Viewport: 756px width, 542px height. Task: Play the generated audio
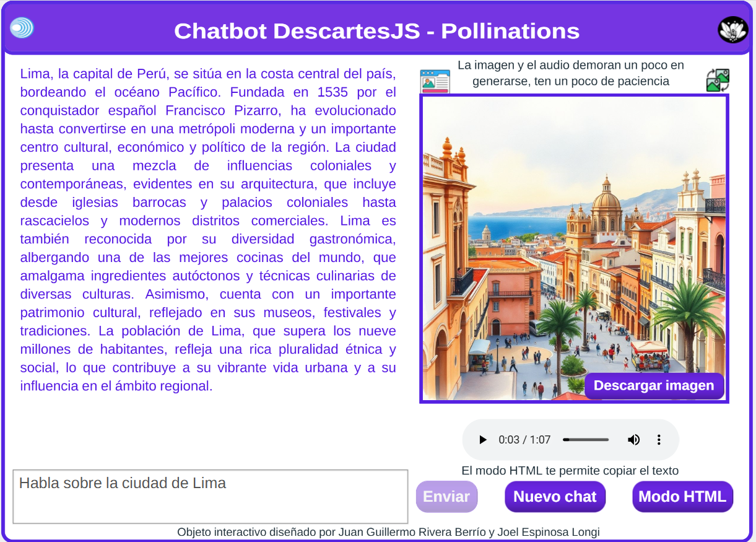pos(483,440)
